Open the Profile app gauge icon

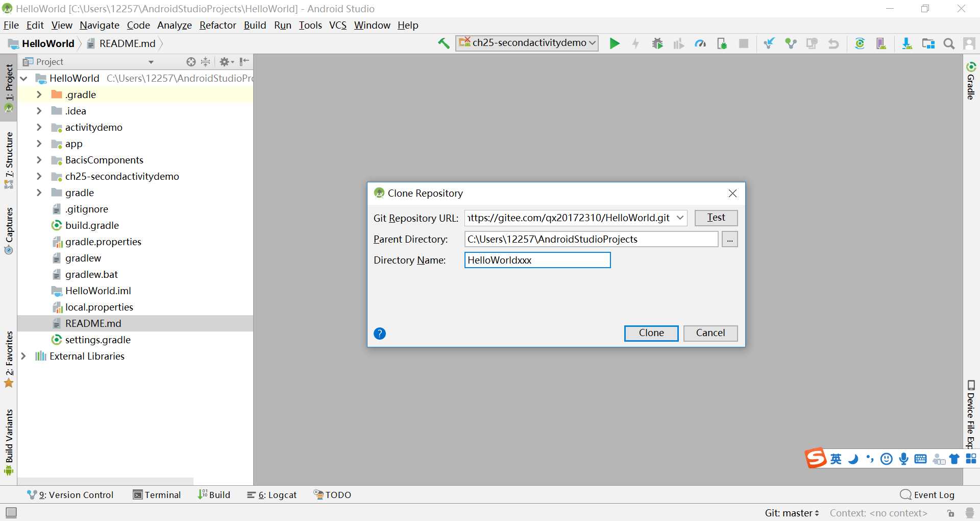pyautogui.click(x=700, y=43)
